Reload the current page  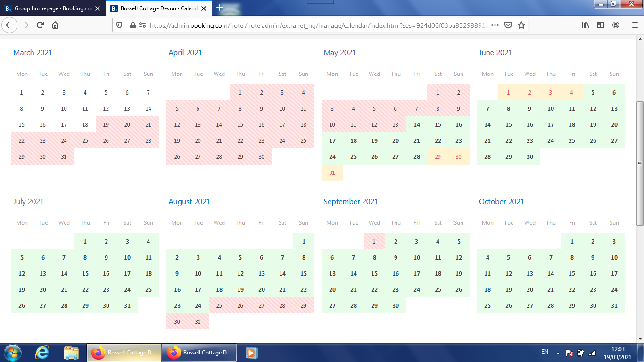tap(40, 25)
